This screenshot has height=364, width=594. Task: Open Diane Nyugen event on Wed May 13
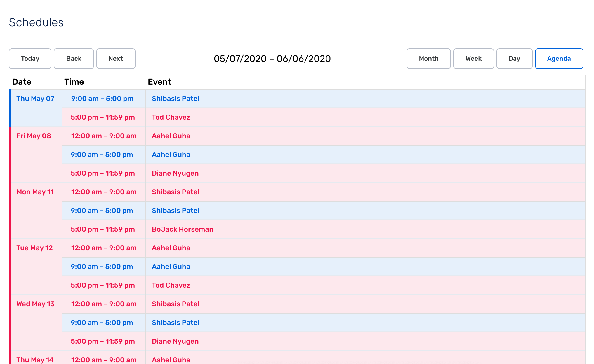[x=366, y=341]
